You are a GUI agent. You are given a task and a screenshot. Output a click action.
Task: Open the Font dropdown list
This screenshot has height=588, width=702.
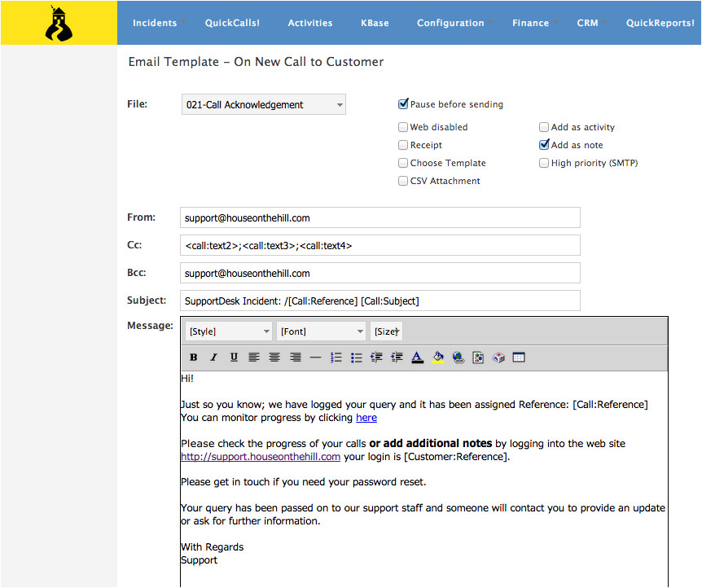(321, 331)
